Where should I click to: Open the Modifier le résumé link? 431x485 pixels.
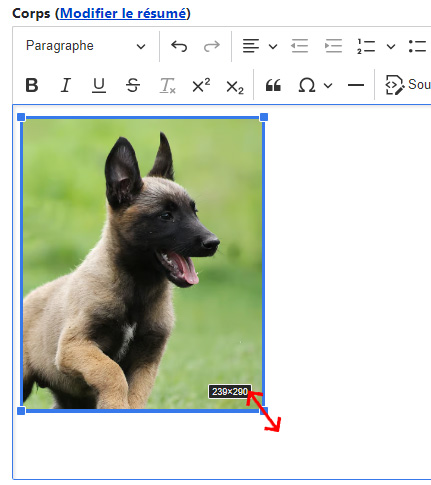point(123,13)
